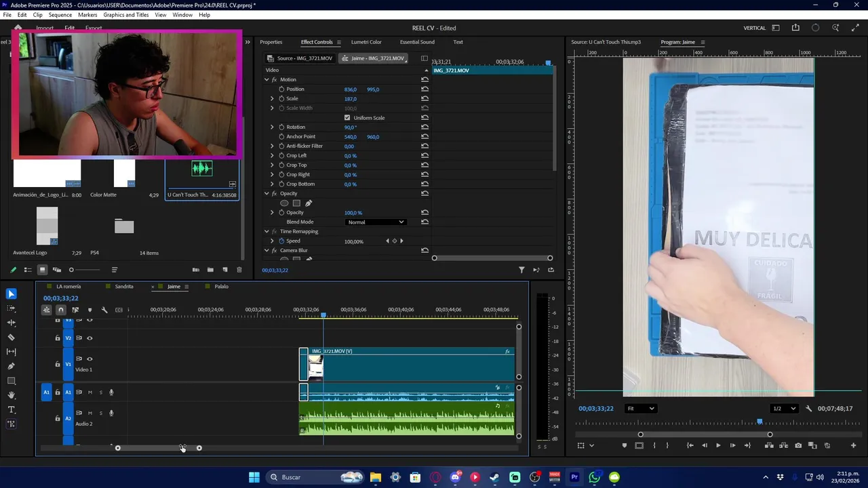Click the Program monitor time ruler playhead

759,422
